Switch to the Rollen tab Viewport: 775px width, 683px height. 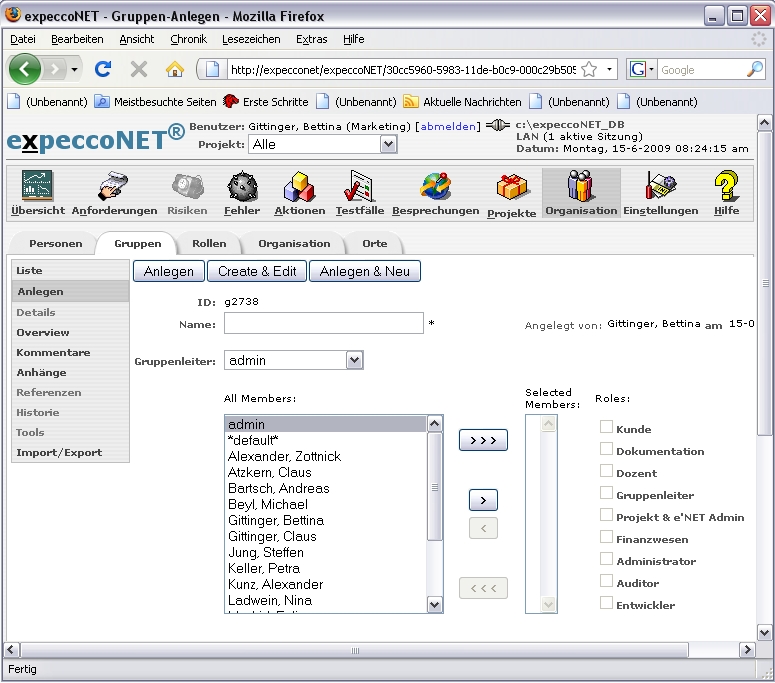pos(209,243)
